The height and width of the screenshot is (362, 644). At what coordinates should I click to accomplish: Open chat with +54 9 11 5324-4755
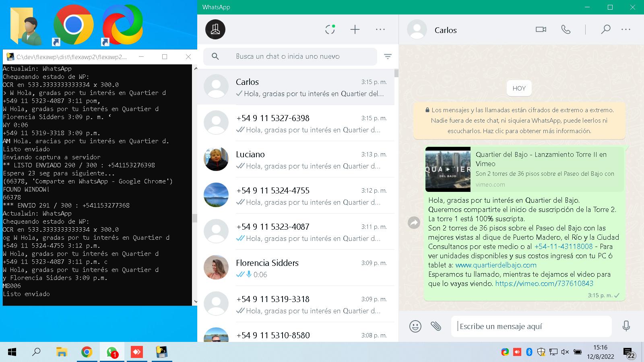296,196
